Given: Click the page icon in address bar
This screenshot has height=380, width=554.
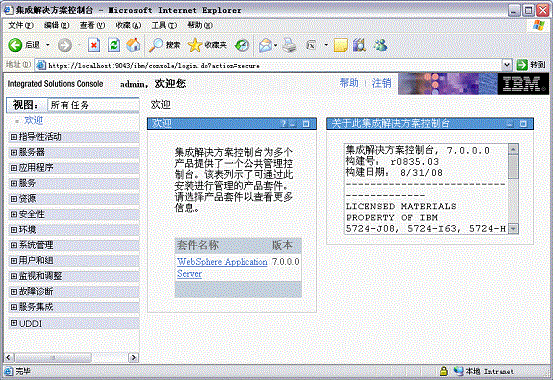Looking at the screenshot, I should (x=41, y=65).
